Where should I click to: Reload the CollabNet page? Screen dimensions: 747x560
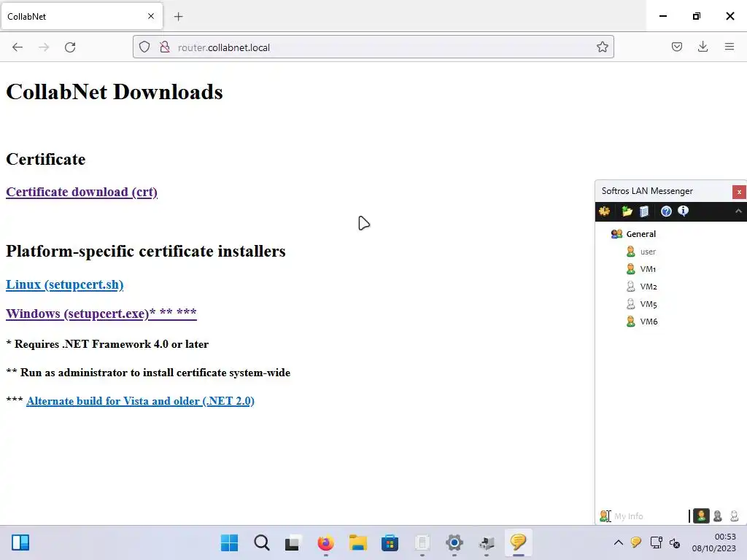[x=70, y=47]
